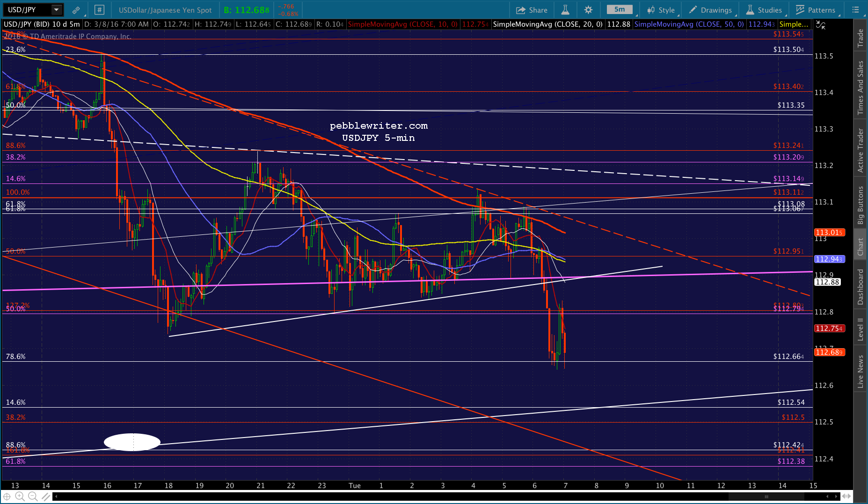This screenshot has height=504, width=868.
Task: Open the Style menu
Action: click(661, 10)
